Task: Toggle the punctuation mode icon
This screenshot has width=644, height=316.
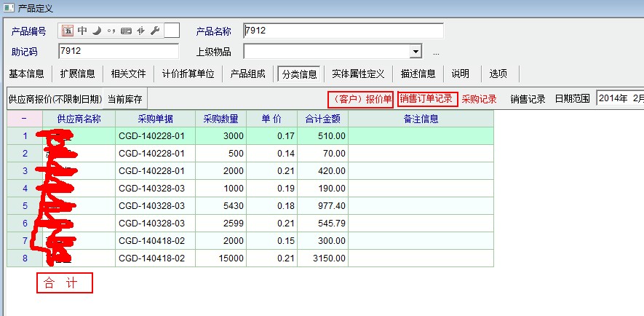Action: [x=111, y=31]
